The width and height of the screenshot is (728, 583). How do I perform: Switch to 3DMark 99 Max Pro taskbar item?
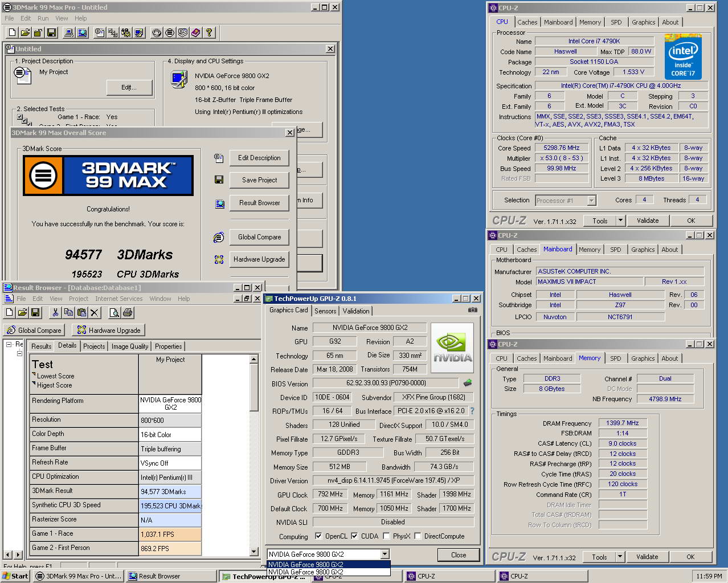click(x=79, y=576)
